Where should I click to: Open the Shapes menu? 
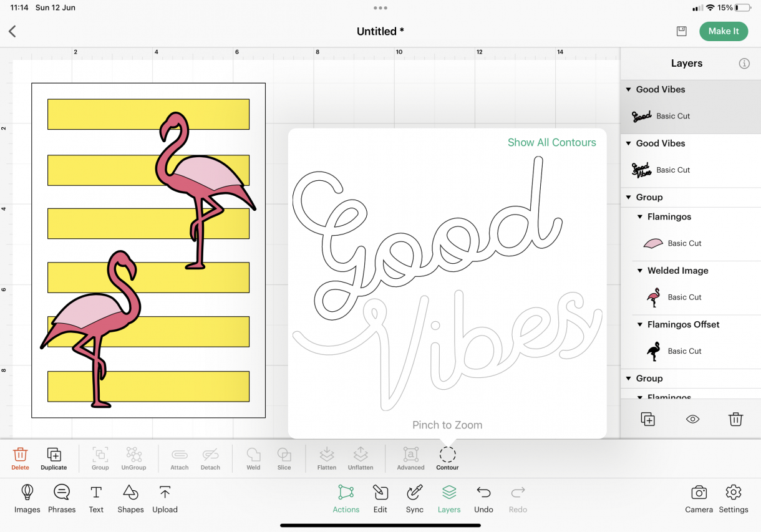point(130,499)
